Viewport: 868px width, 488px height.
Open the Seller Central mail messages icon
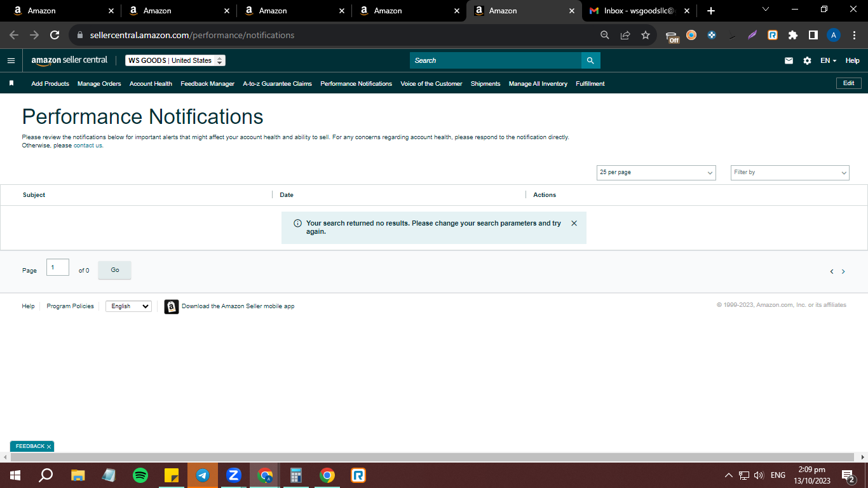(789, 60)
